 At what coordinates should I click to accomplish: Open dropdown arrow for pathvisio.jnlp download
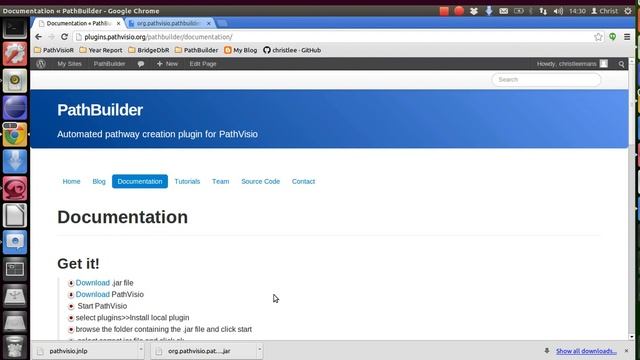141,350
